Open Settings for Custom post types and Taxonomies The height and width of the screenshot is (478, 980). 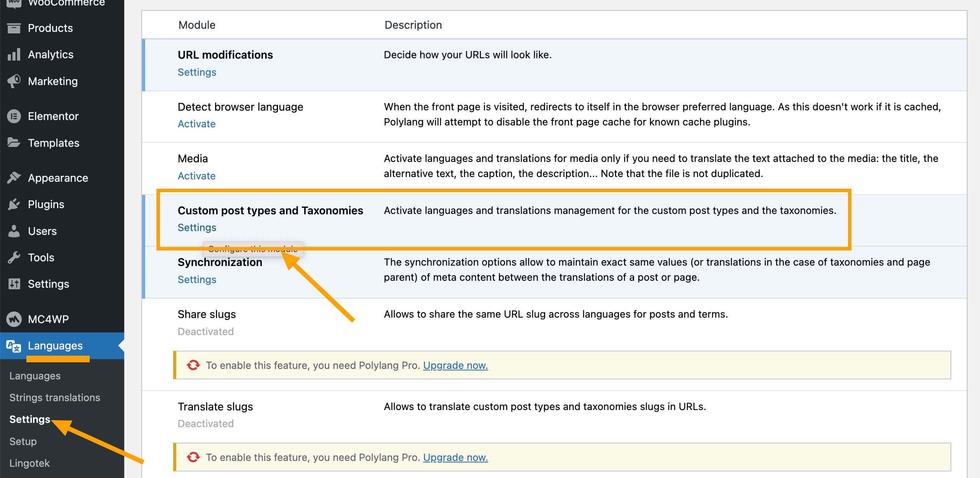(197, 228)
